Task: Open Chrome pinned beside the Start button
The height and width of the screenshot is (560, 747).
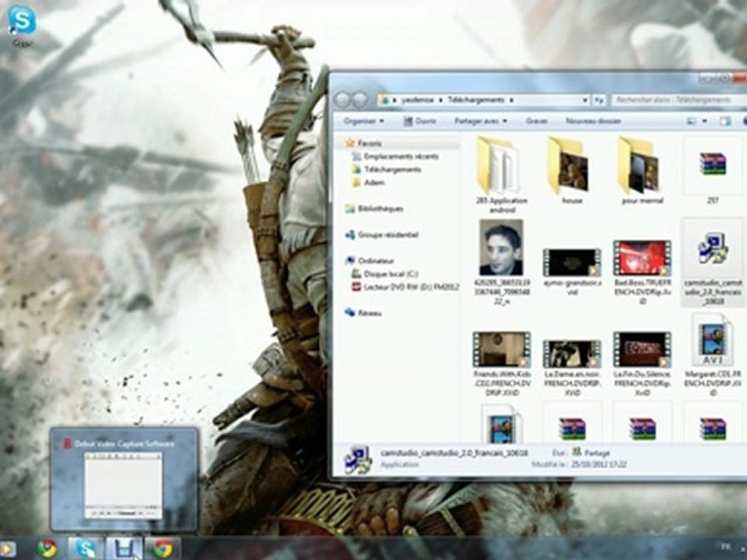Action: coord(47,548)
